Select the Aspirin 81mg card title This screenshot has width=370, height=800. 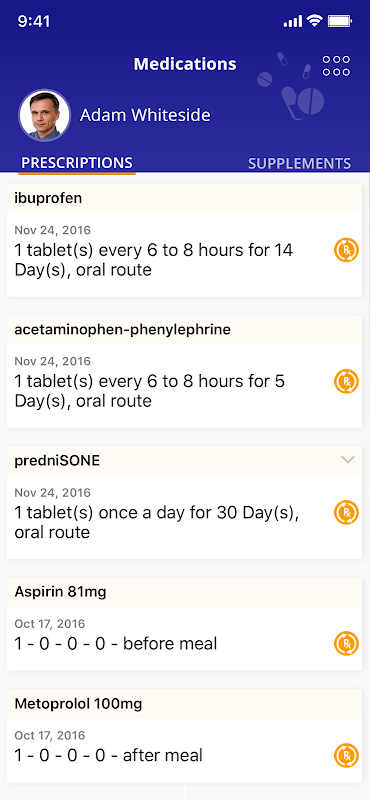click(x=60, y=592)
